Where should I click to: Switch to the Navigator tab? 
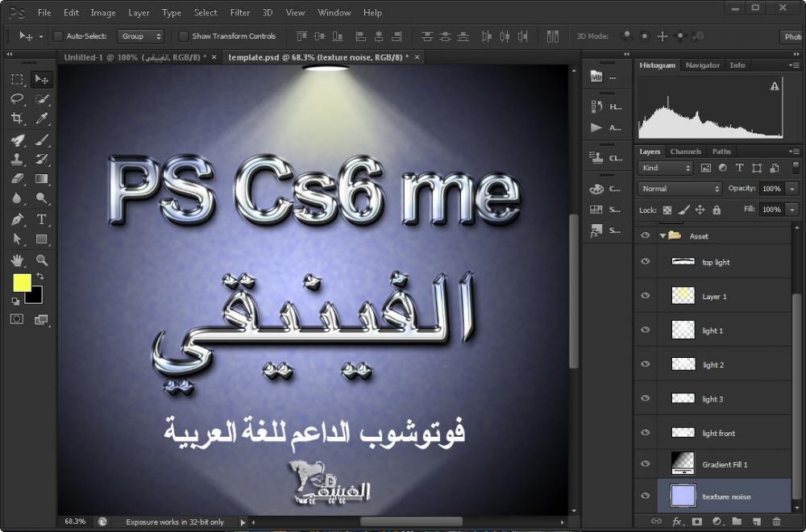tap(702, 65)
